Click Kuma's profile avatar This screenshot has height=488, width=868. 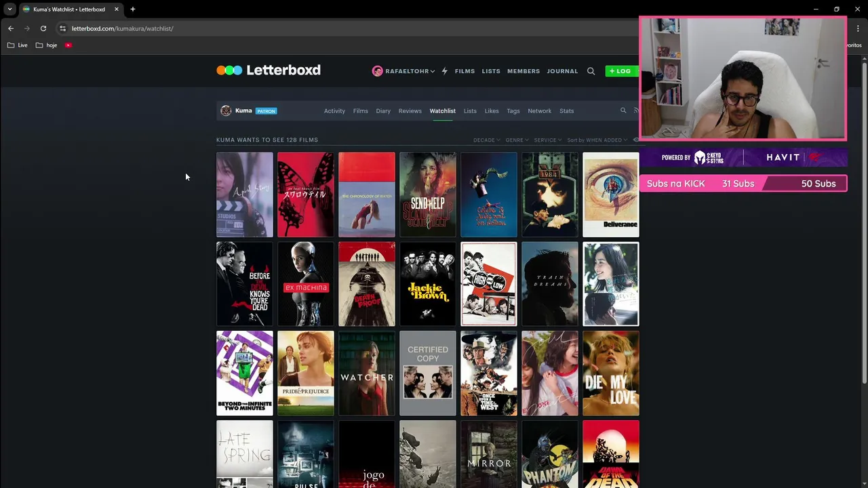226,110
